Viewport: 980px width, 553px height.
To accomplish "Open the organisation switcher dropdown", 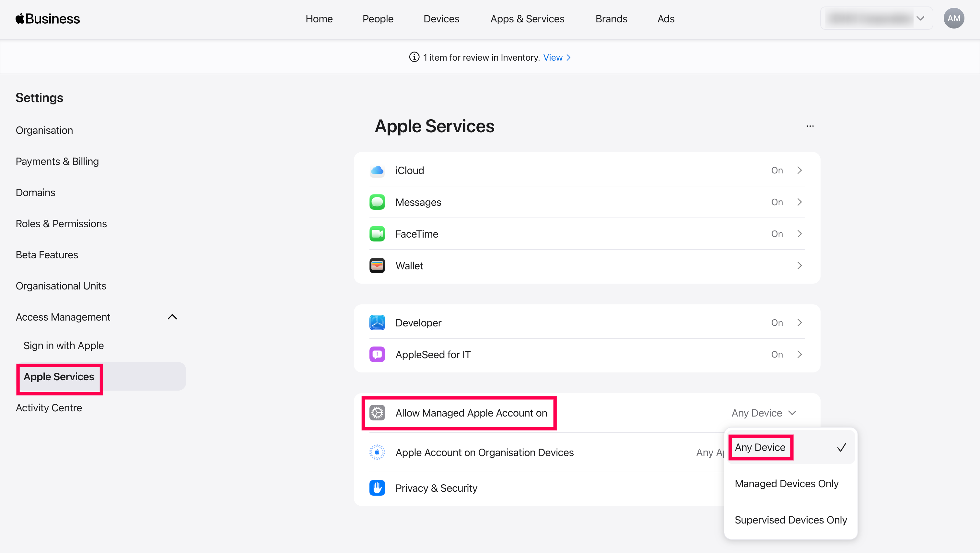I will click(x=877, y=18).
